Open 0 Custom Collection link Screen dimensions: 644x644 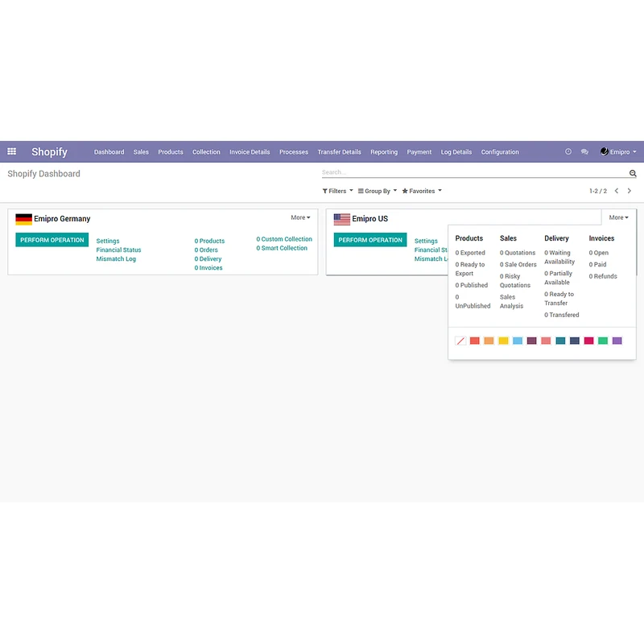click(x=284, y=239)
